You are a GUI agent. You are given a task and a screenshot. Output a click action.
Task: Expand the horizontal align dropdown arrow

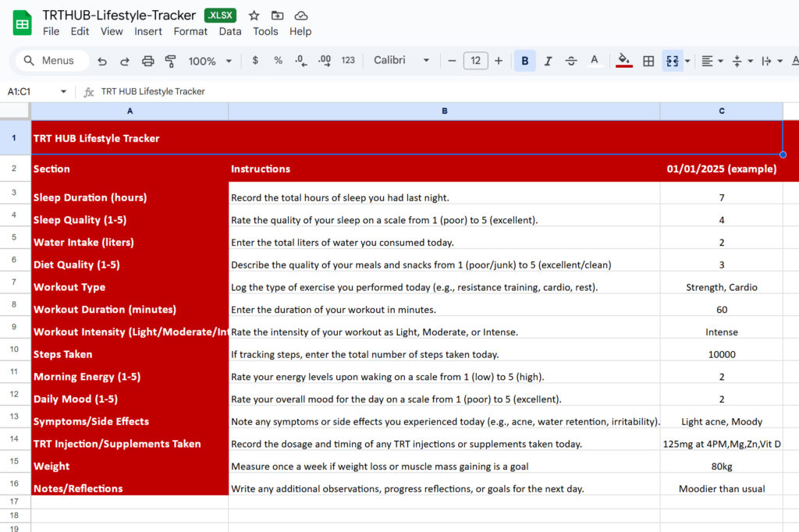pyautogui.click(x=720, y=61)
